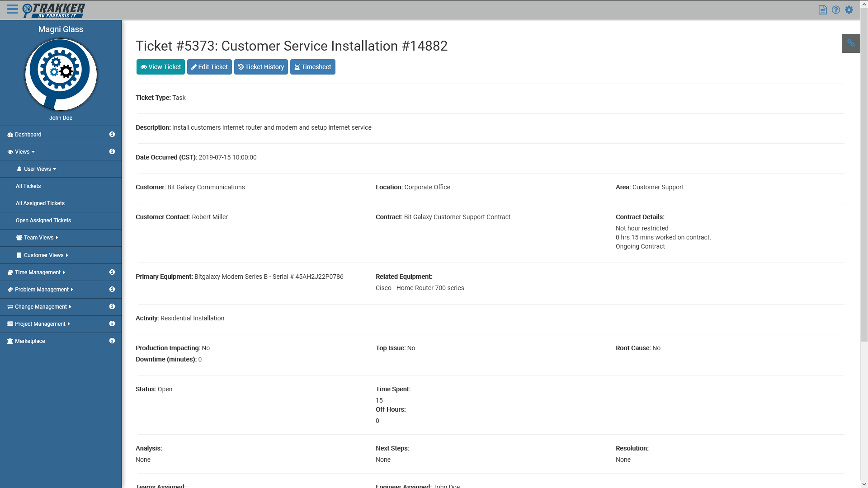
Task: Open All Assigned Tickets view
Action: point(40,203)
